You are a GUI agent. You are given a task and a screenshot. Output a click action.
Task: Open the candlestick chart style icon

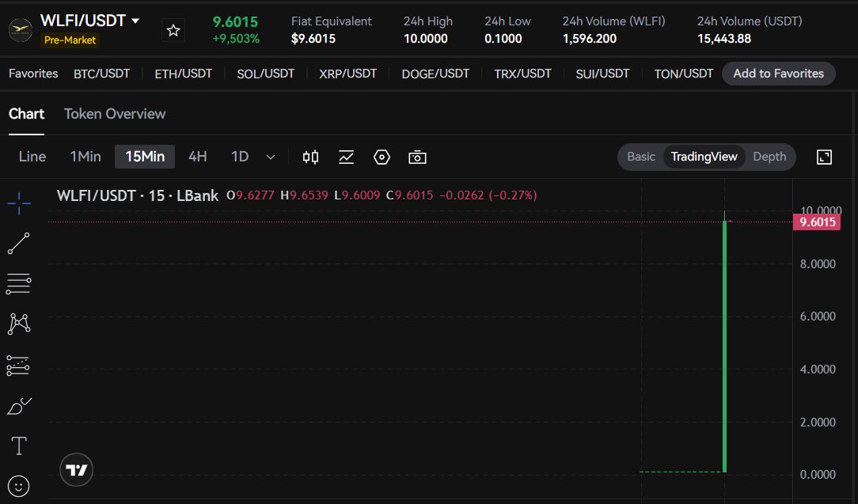point(311,157)
